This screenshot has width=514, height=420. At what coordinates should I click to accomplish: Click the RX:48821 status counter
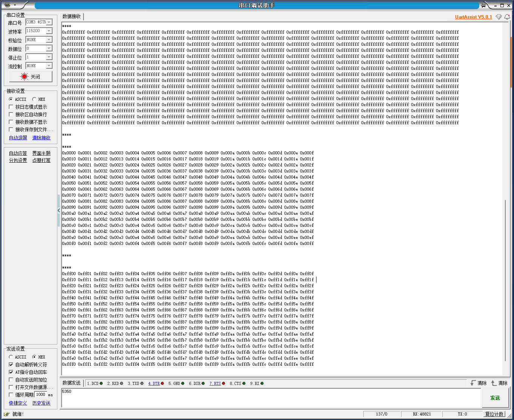point(422,414)
